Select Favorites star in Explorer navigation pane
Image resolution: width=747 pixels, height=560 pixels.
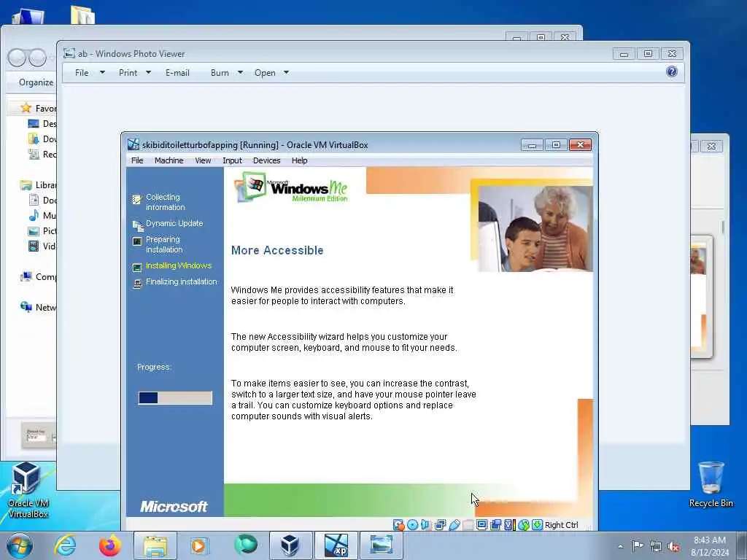pos(26,108)
